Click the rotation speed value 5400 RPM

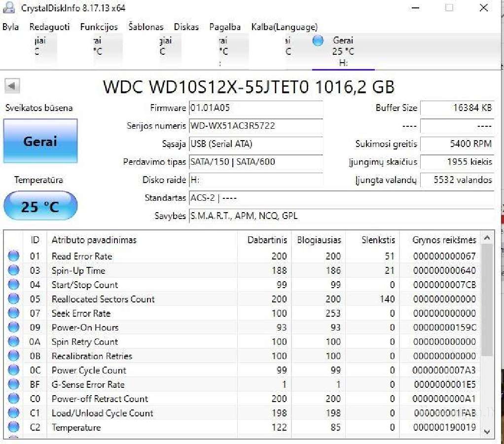pos(457,144)
